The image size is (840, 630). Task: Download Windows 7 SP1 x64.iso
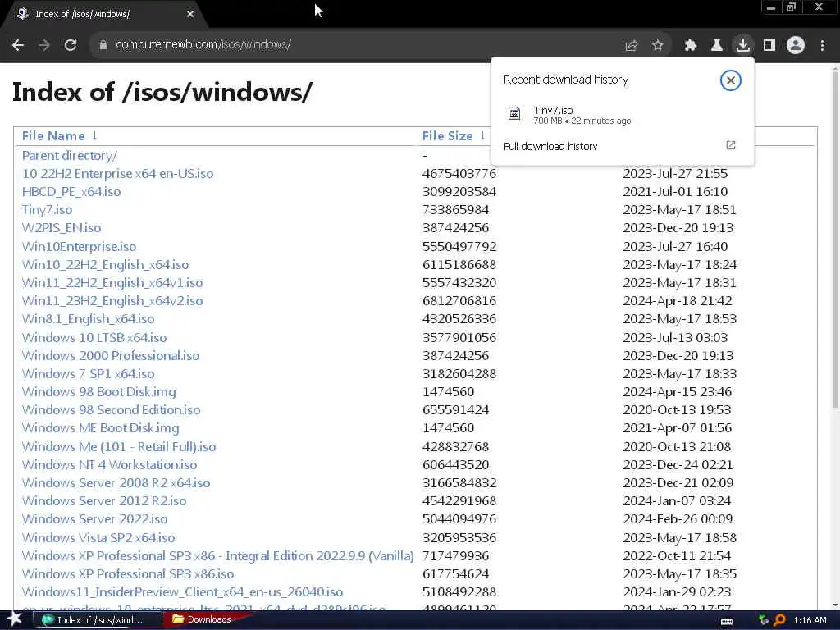tap(88, 373)
